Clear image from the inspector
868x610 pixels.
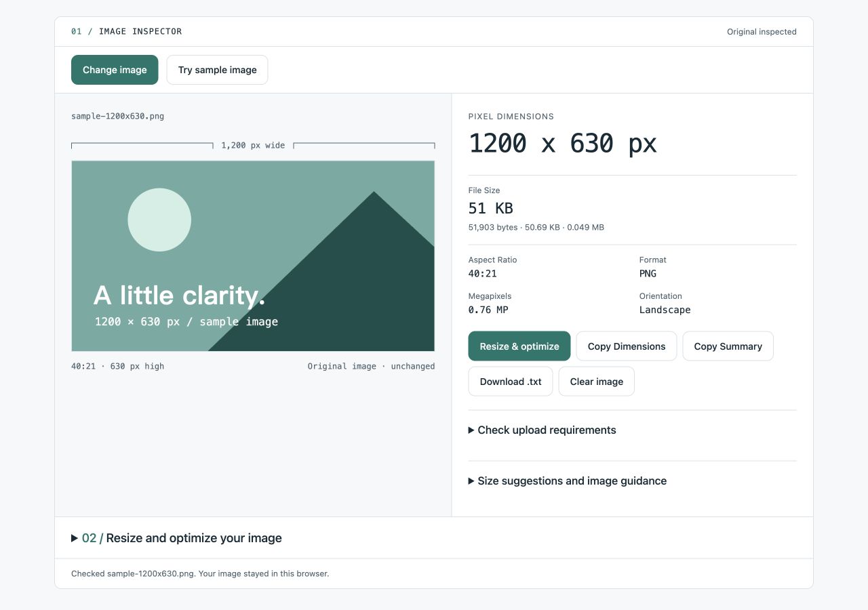597,382
